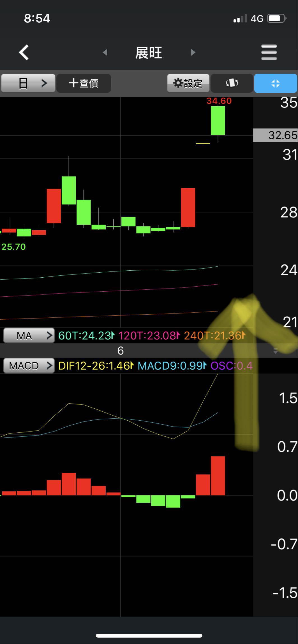Go to previous stock with left triangle

(x=105, y=52)
